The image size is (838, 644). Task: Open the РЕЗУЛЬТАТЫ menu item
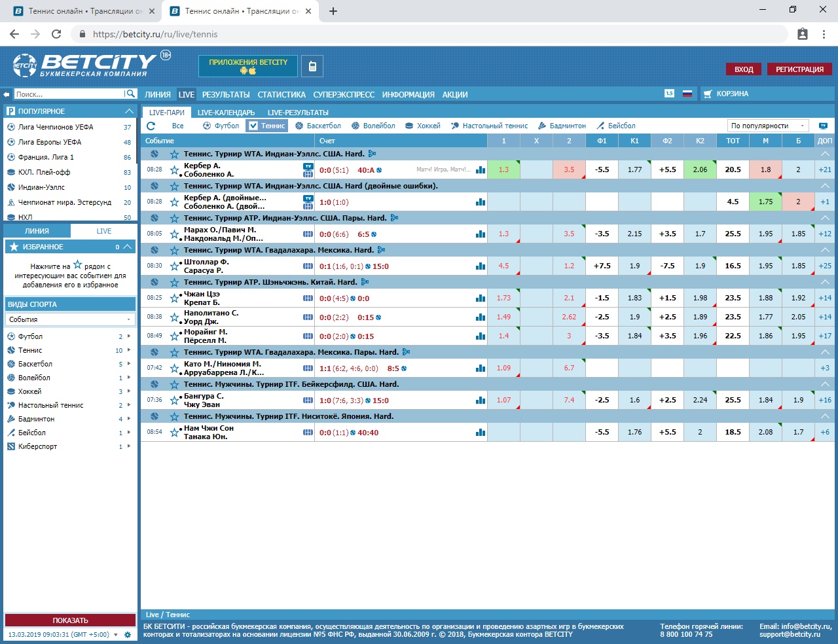click(x=226, y=94)
